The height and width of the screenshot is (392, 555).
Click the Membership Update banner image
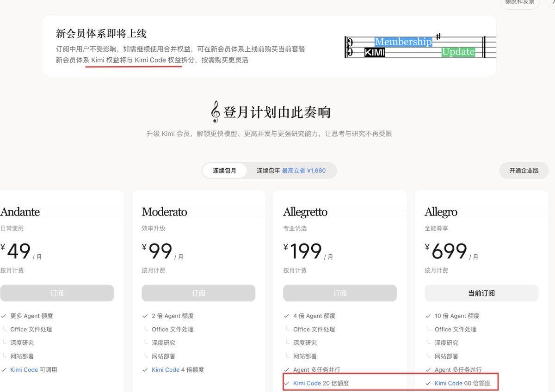420,47
